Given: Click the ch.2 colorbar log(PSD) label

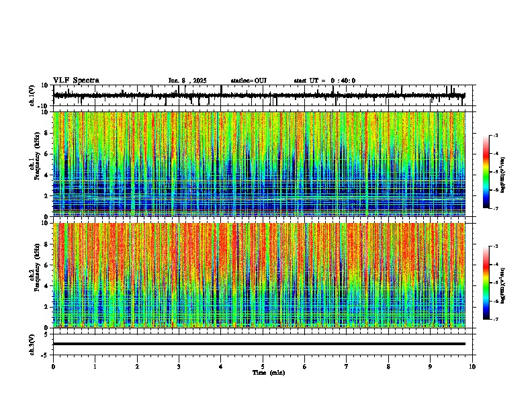Looking at the screenshot, I should pos(503,286).
